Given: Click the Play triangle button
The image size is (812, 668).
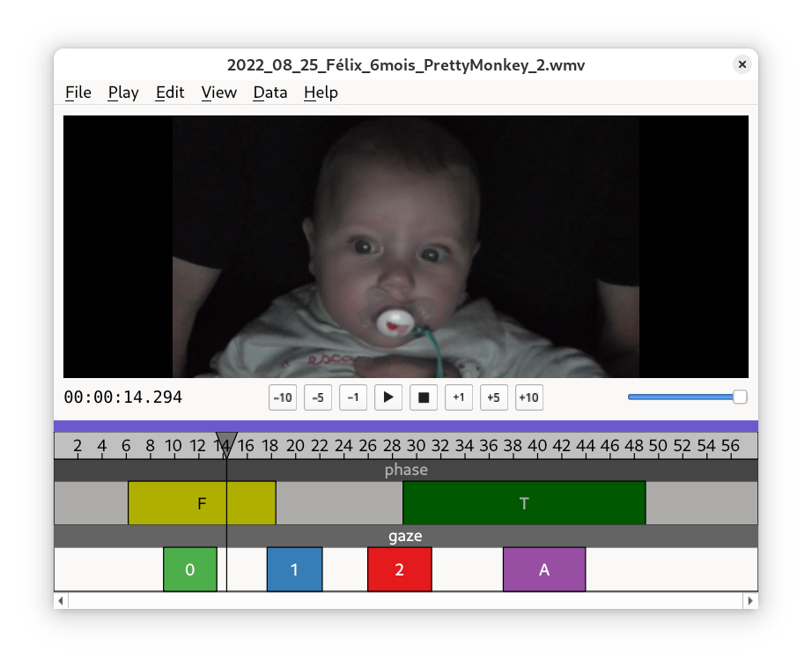Looking at the screenshot, I should tap(388, 397).
